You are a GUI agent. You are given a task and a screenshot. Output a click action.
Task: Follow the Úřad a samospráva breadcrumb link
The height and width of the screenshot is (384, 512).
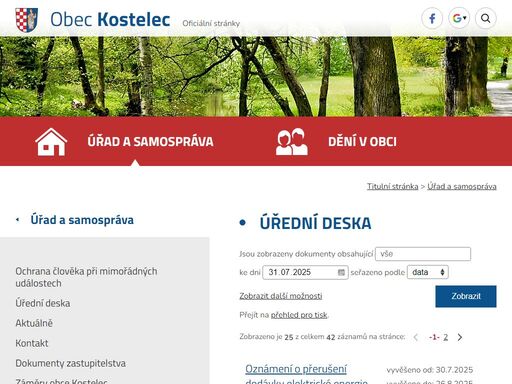point(462,186)
